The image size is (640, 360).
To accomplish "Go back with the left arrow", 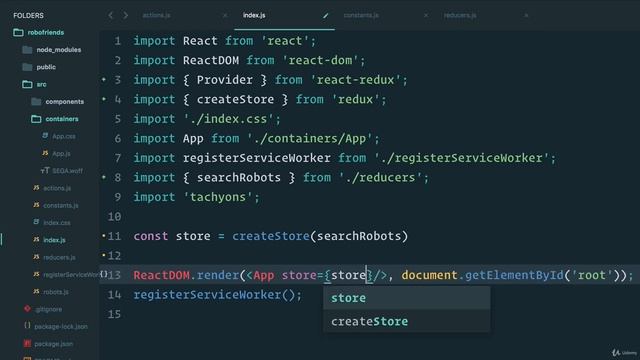I will pyautogui.click(x=111, y=16).
